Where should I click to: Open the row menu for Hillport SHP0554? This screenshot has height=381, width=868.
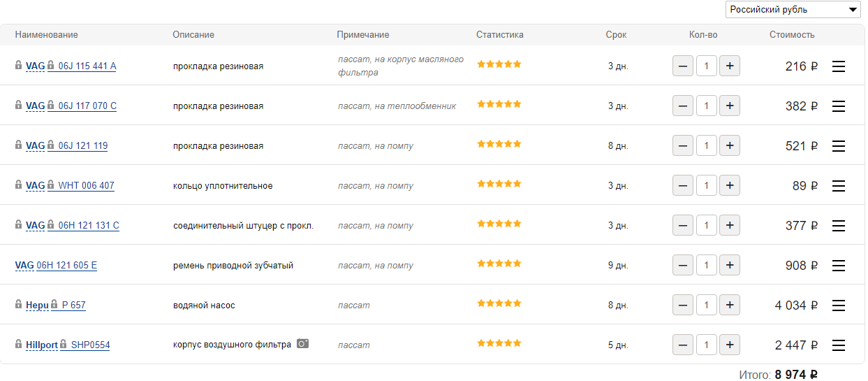click(839, 345)
